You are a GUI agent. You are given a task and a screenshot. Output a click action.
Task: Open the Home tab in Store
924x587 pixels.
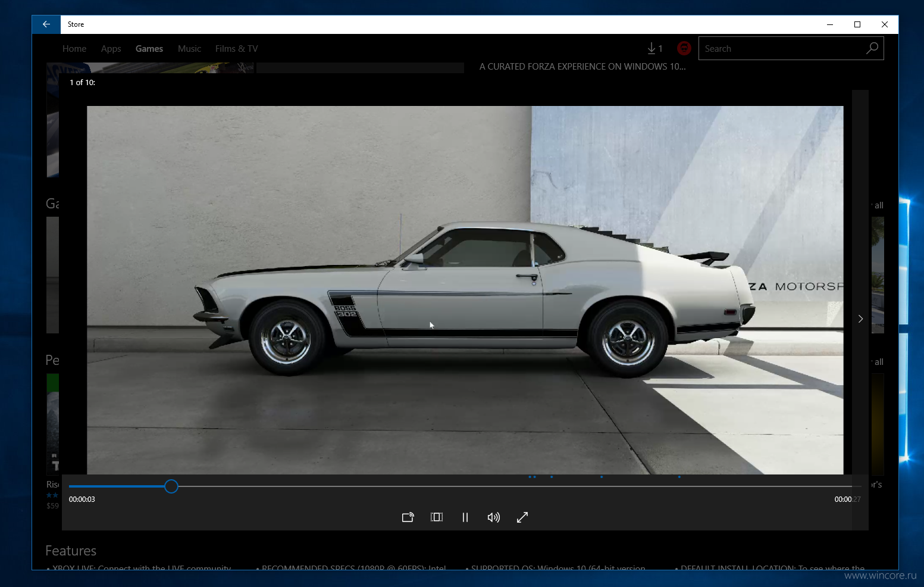(x=74, y=49)
